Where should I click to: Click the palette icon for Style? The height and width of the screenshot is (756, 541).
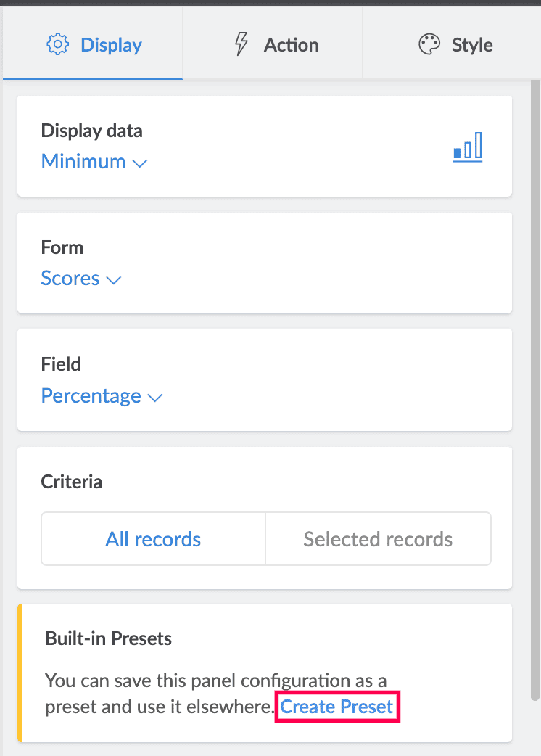(429, 45)
